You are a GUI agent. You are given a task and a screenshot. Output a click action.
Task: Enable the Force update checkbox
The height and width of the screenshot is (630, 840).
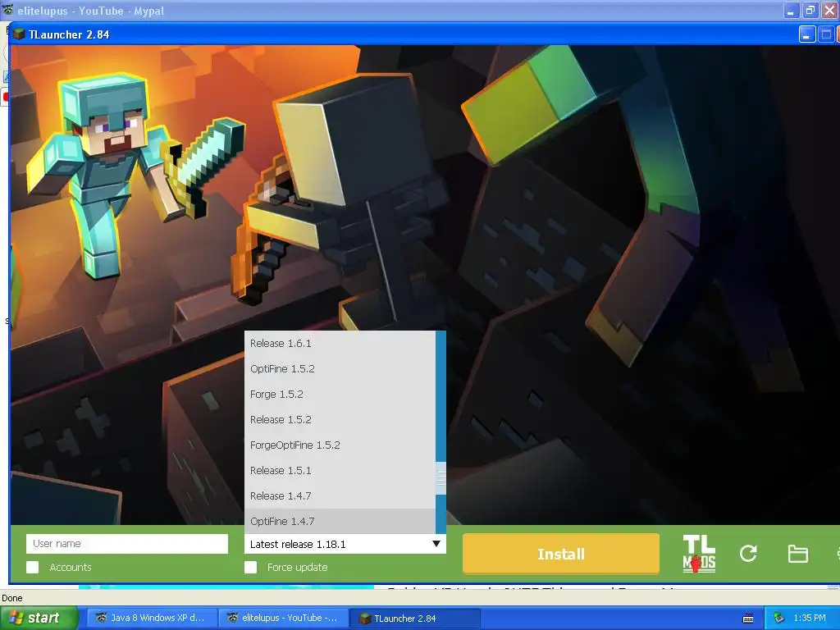[x=250, y=568]
